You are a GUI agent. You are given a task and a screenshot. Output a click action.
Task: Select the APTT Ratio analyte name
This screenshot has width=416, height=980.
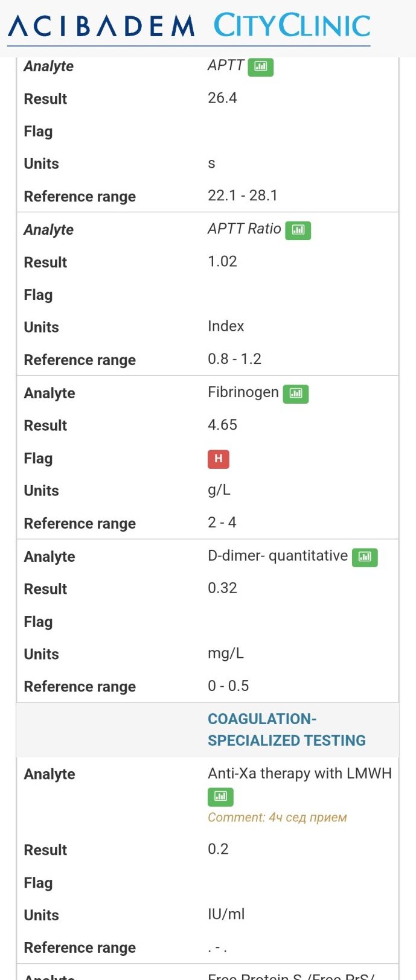pos(244,229)
